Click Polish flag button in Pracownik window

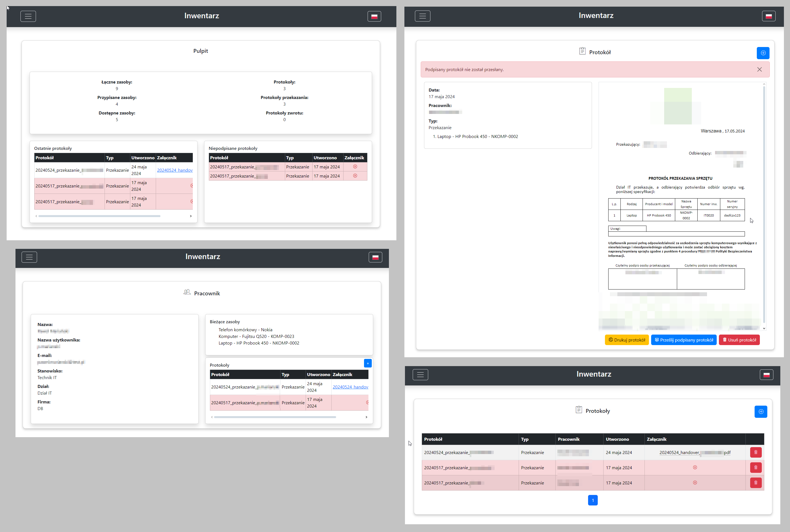tap(375, 257)
